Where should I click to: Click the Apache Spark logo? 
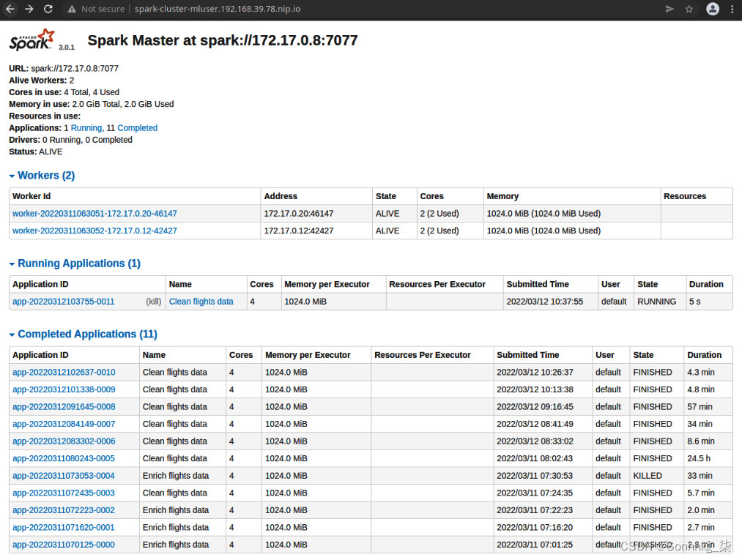[x=31, y=40]
